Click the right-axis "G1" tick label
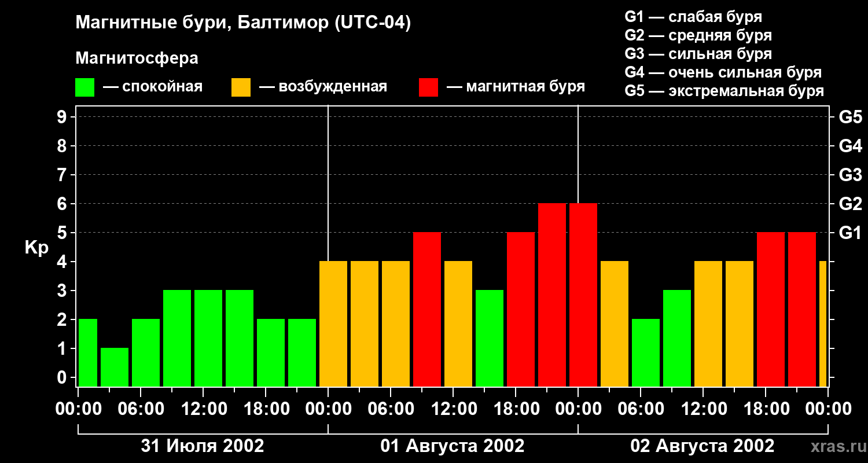Image resolution: width=868 pixels, height=463 pixels. click(x=850, y=233)
